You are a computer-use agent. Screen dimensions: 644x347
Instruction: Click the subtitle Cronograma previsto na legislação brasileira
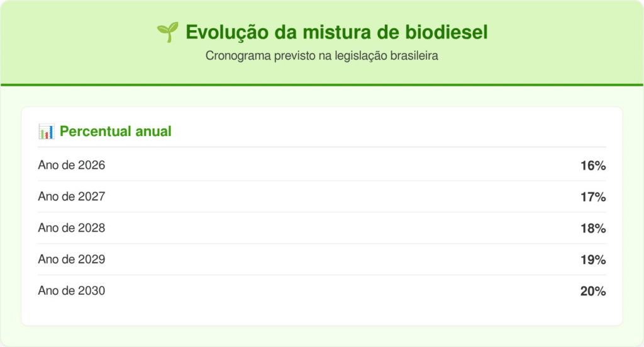(321, 55)
